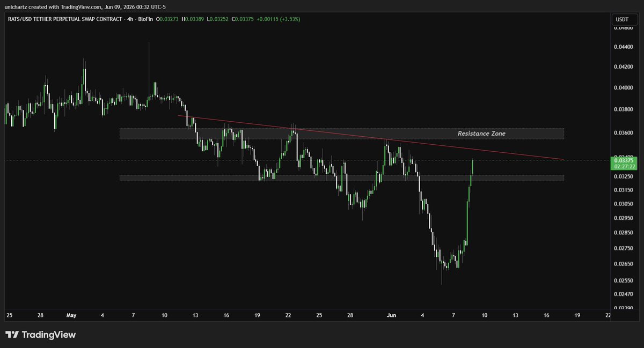Click the USDT currency button

[x=625, y=19]
